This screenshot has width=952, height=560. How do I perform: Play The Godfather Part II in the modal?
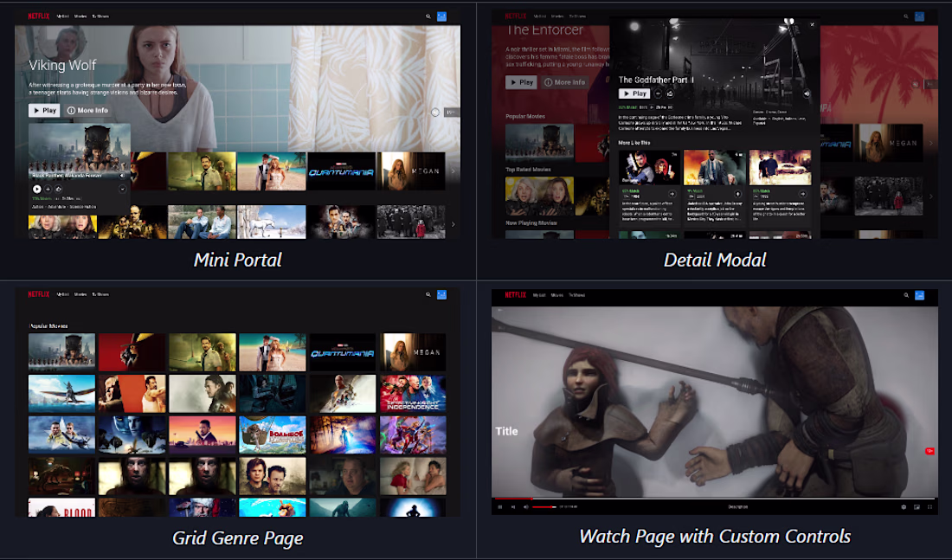[634, 93]
